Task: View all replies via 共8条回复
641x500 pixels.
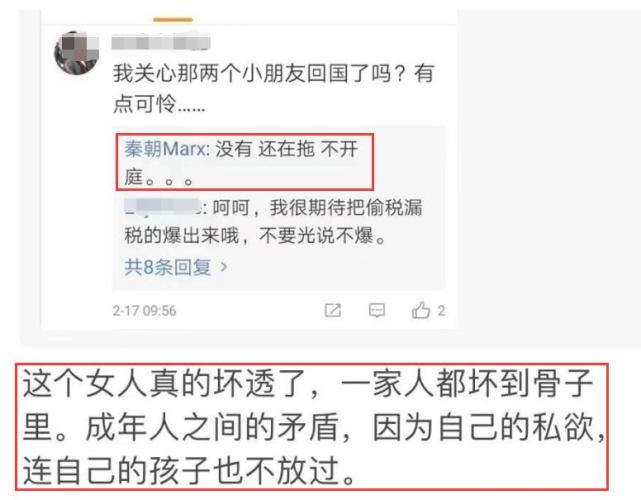Action: tap(168, 267)
